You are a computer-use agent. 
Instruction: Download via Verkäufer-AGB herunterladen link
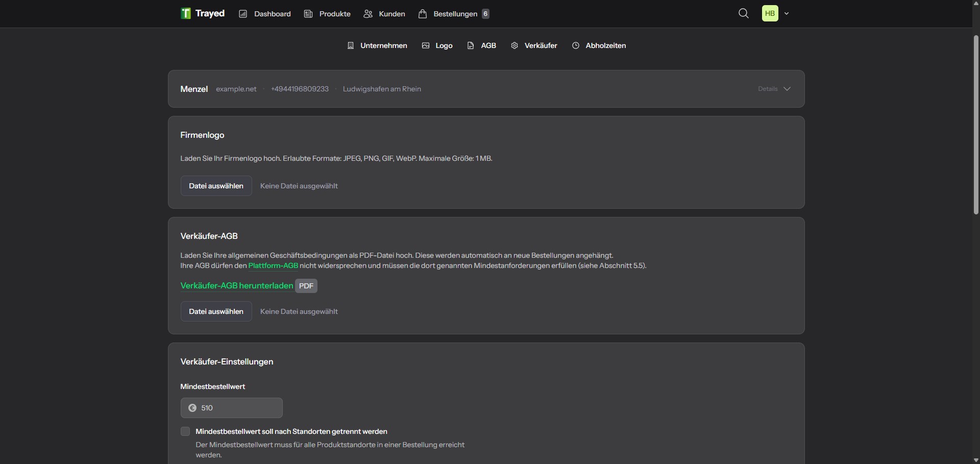[x=236, y=285]
